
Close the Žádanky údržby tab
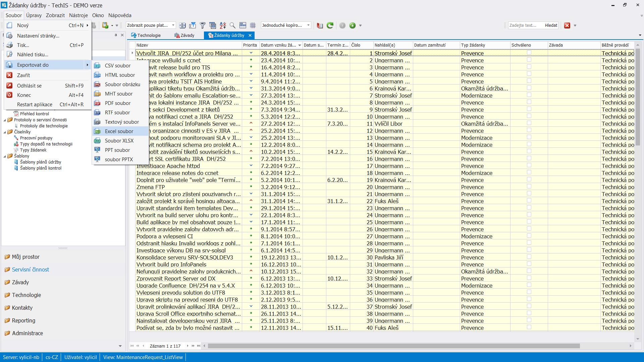click(x=250, y=35)
